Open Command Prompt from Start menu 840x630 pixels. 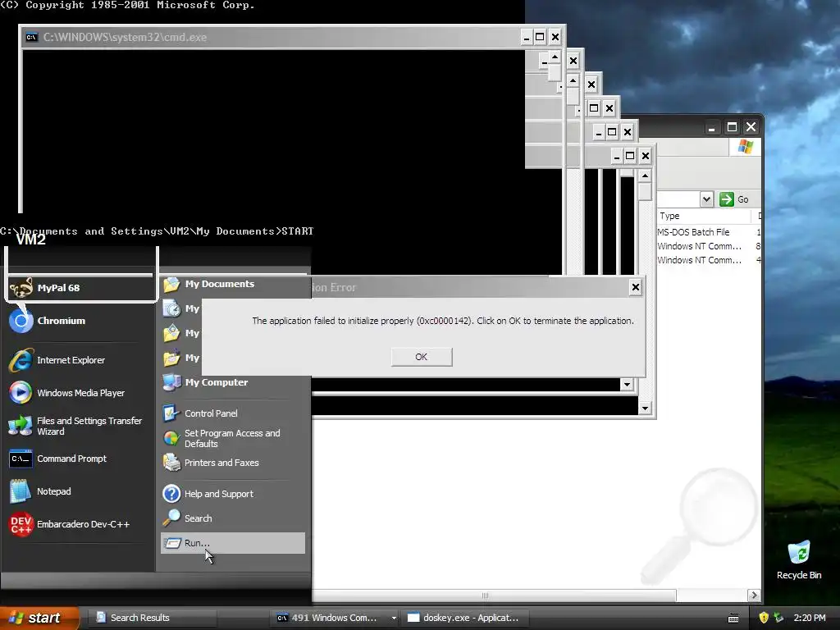click(80, 459)
